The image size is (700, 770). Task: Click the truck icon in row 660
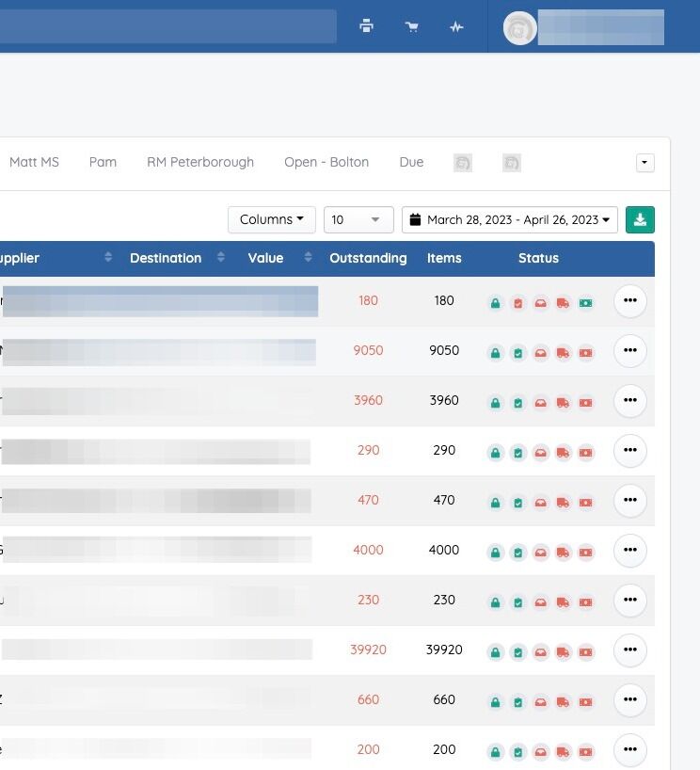(x=563, y=702)
